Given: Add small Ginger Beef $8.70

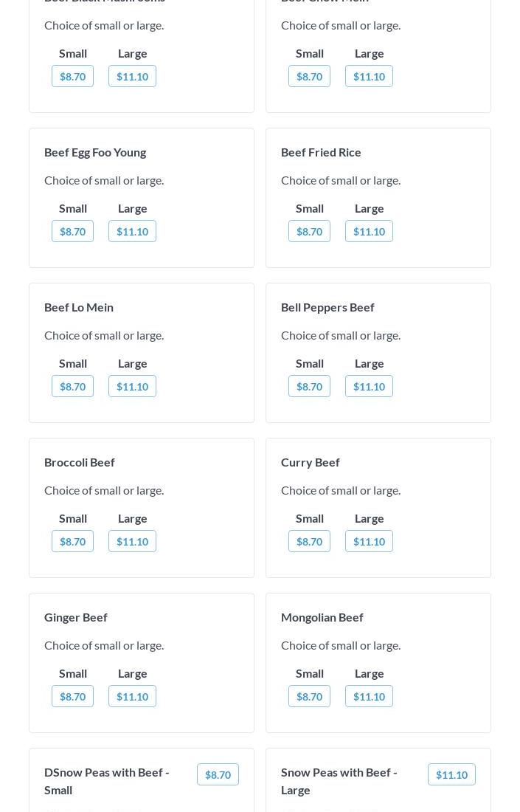Looking at the screenshot, I should click(72, 696).
